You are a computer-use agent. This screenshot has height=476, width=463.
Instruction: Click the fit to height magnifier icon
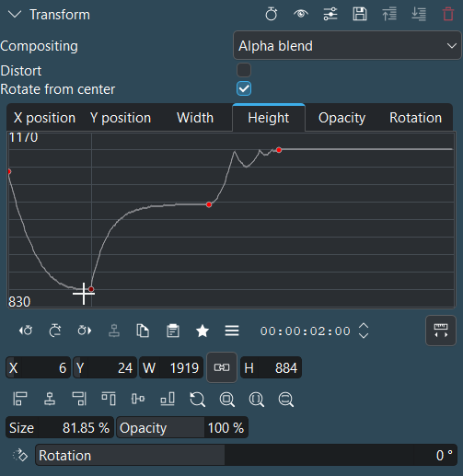(285, 400)
